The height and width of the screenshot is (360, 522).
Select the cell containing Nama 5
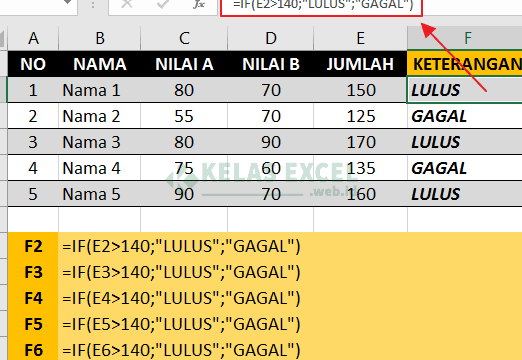[x=100, y=194]
